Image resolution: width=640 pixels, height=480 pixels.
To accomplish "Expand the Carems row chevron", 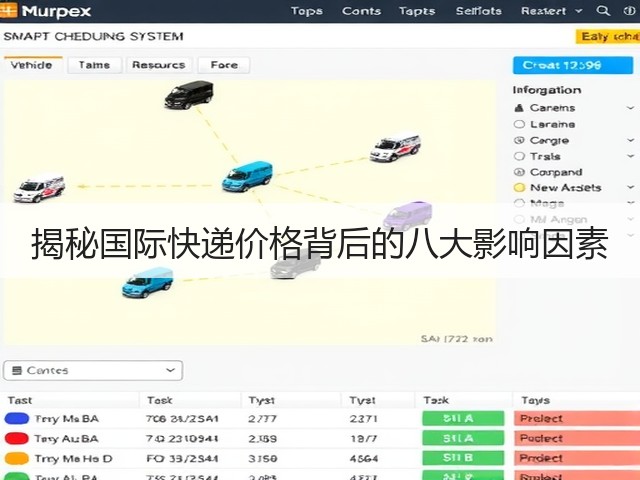I will (x=631, y=108).
